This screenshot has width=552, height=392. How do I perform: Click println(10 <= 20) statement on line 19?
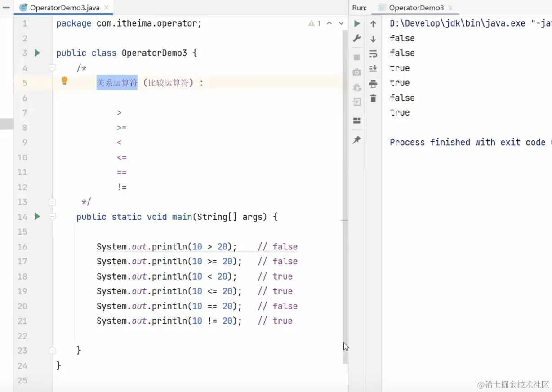pyautogui.click(x=169, y=291)
